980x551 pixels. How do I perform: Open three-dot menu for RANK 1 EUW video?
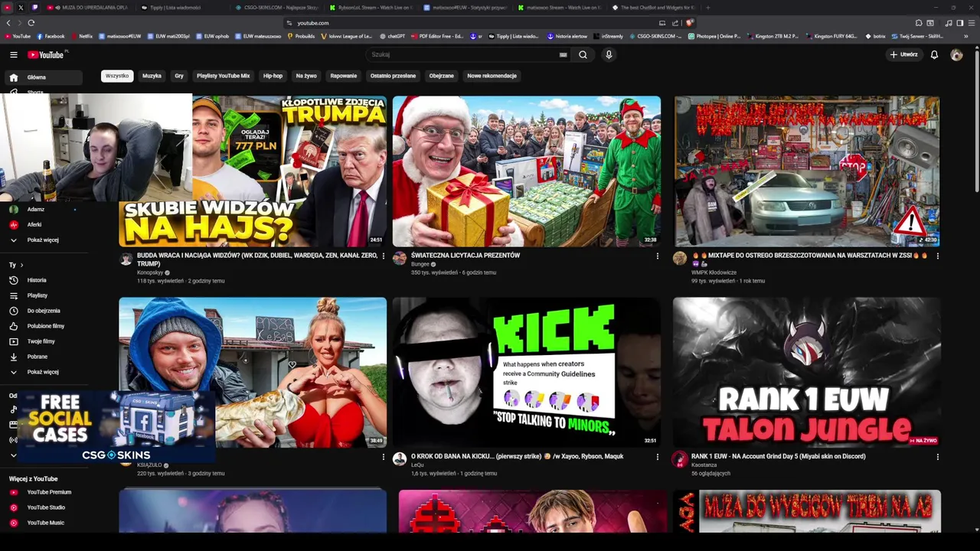coord(937,457)
